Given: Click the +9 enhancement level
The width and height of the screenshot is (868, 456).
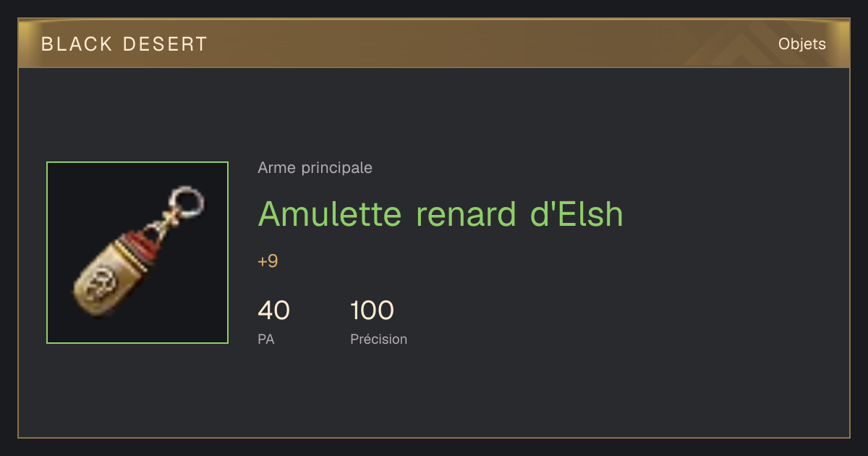Looking at the screenshot, I should 268,261.
